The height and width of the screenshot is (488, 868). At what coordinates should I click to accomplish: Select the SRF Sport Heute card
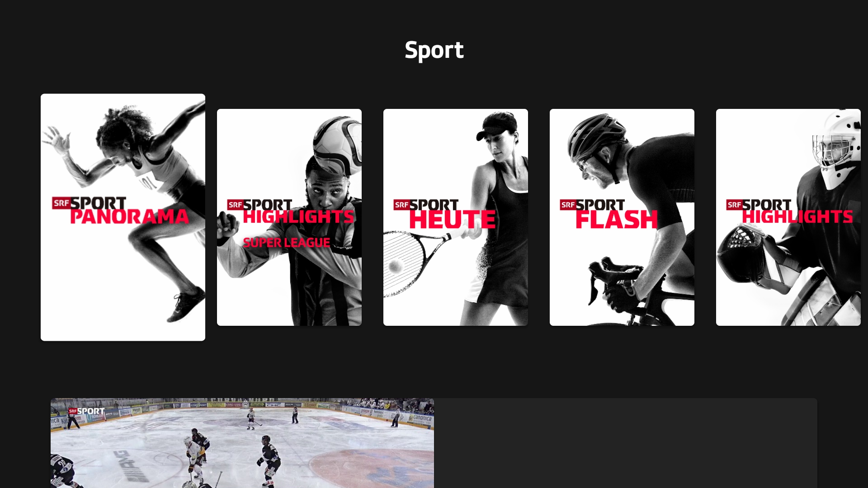(456, 217)
